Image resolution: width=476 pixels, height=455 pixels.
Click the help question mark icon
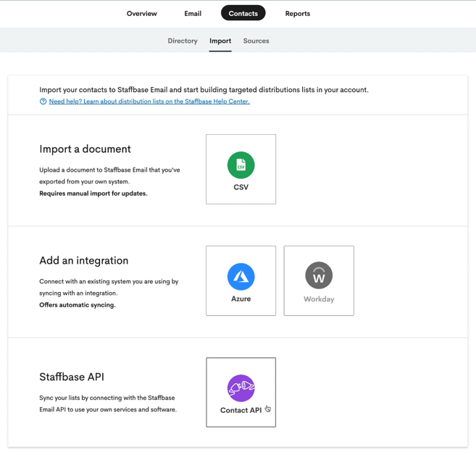click(x=43, y=101)
